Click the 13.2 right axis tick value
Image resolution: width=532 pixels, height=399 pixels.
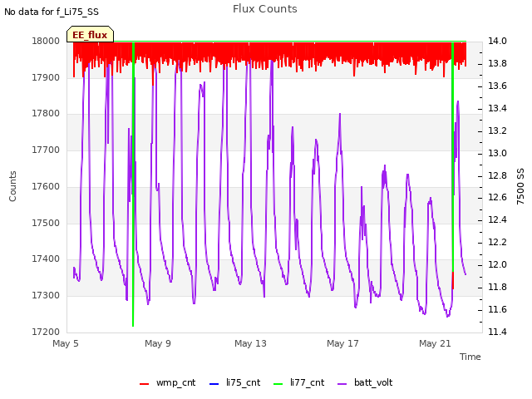pyautogui.click(x=497, y=131)
